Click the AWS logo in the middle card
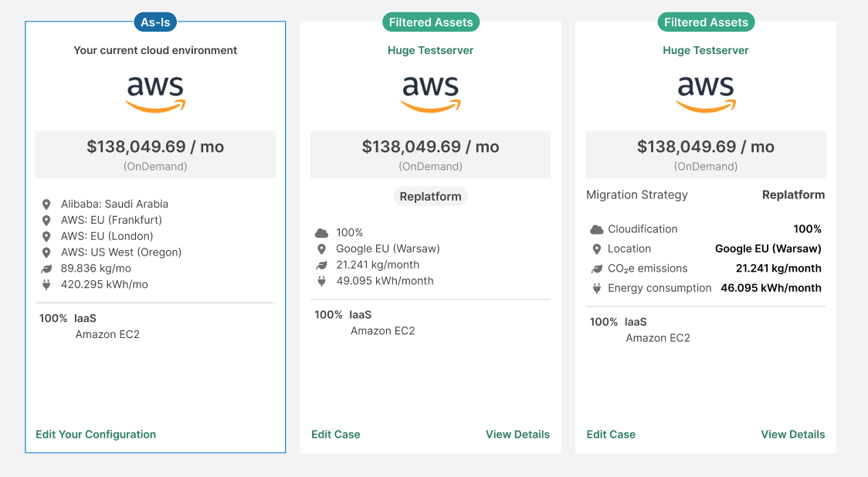The width and height of the screenshot is (868, 477). [x=431, y=94]
